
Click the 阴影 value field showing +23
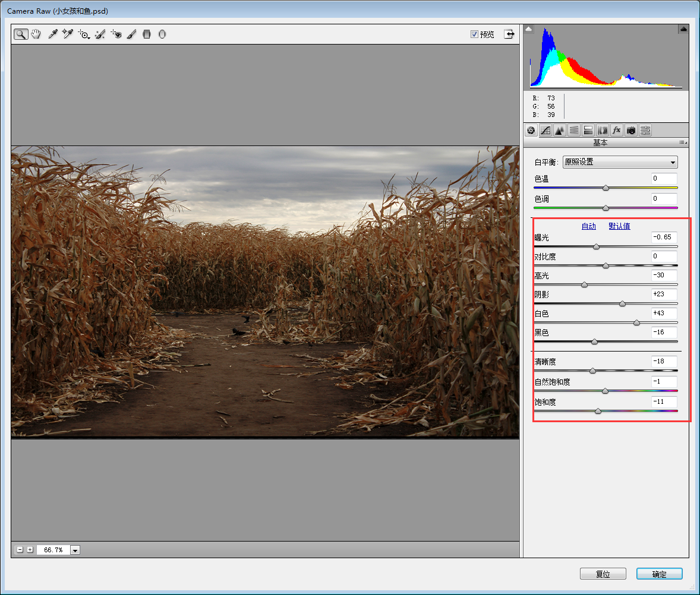coord(664,295)
